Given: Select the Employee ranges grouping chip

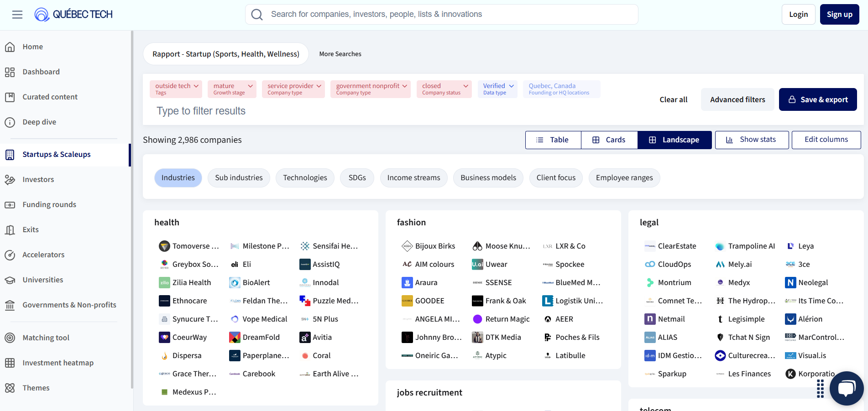Looking at the screenshot, I should [x=624, y=178].
